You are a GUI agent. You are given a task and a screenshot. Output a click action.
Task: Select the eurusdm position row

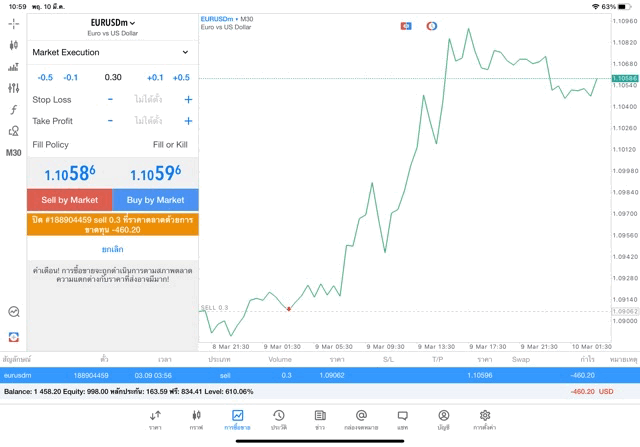(320, 375)
